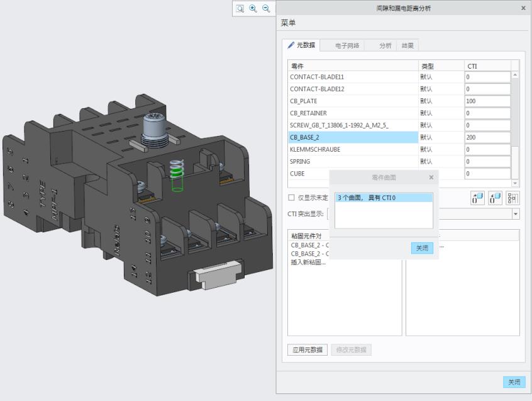Edit the CTI field for CB_PLATE

(487, 101)
